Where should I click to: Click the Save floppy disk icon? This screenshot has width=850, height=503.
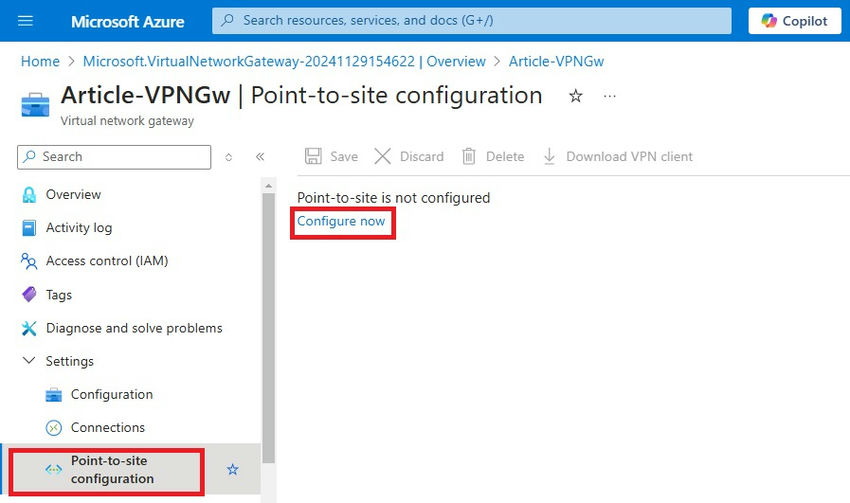point(313,157)
